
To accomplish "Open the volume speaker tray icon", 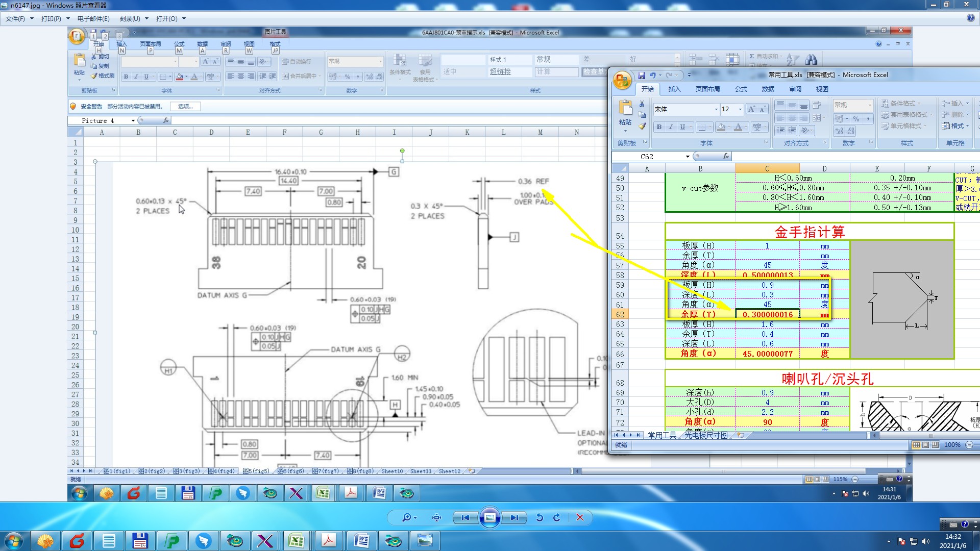I will pyautogui.click(x=926, y=541).
